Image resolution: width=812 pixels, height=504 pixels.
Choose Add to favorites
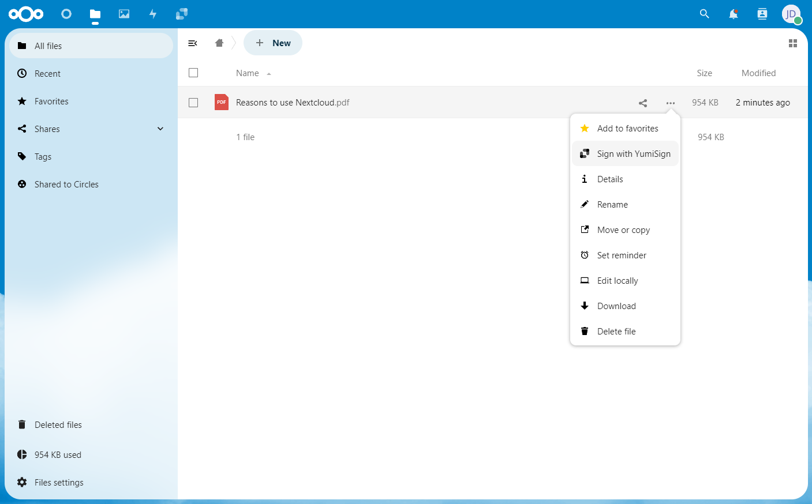point(625,129)
